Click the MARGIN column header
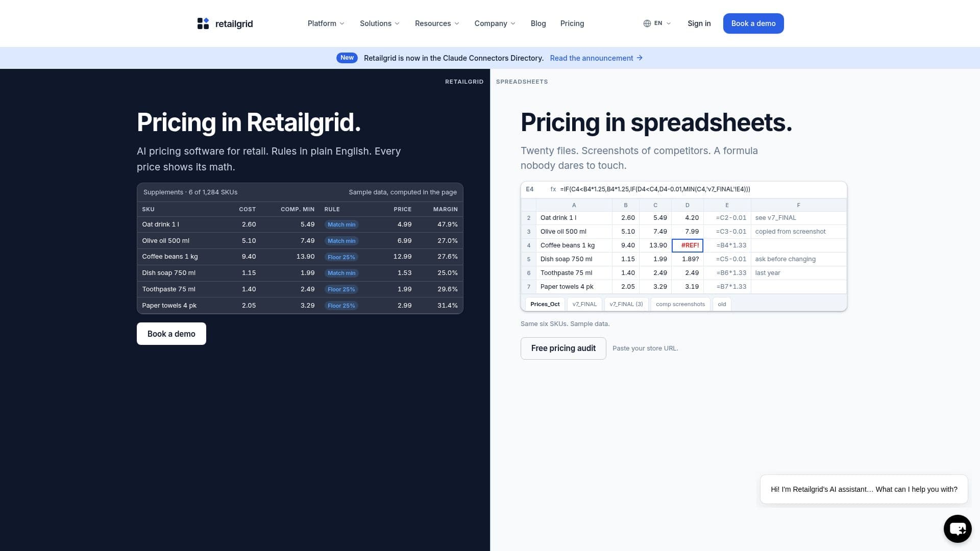The width and height of the screenshot is (980, 551). (445, 209)
